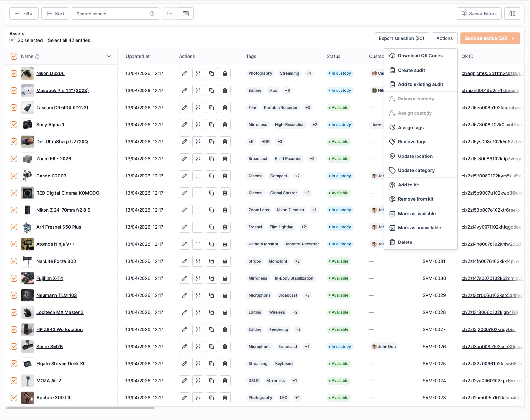The image size is (530, 420).
Task: Open the Actions dropdown button
Action: tap(444, 38)
